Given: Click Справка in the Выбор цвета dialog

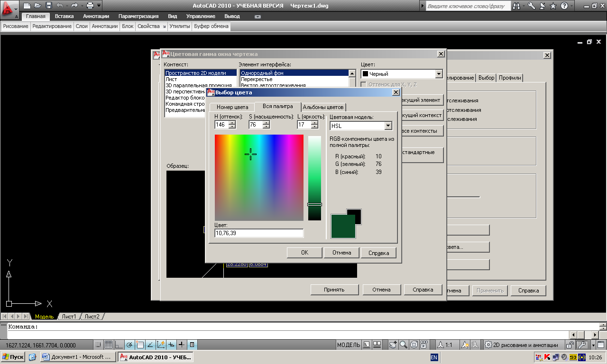Looking at the screenshot, I should pyautogui.click(x=378, y=253).
